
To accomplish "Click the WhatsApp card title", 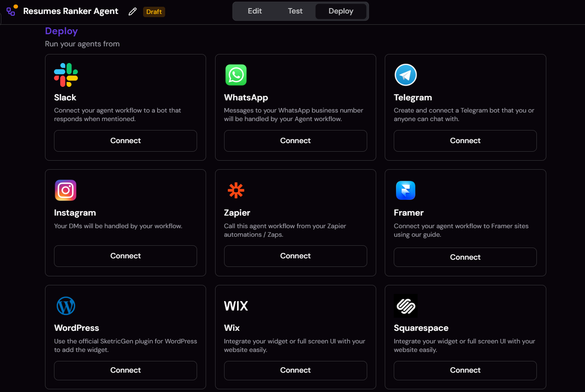I will 246,98.
